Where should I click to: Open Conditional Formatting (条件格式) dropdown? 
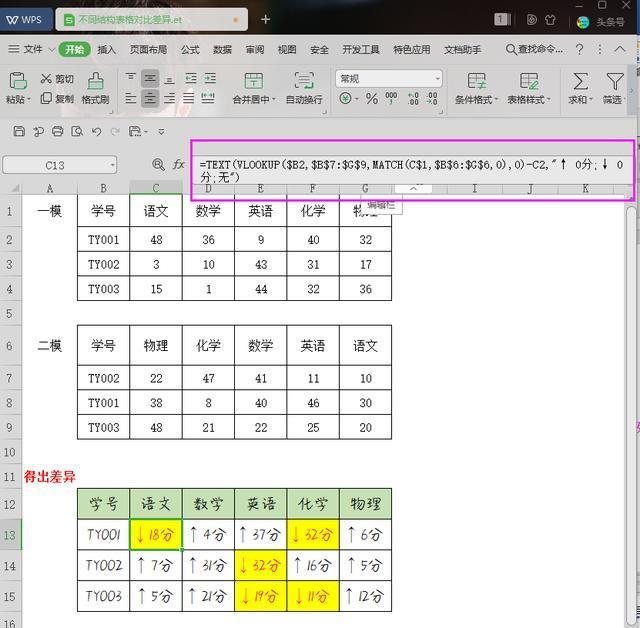476,88
